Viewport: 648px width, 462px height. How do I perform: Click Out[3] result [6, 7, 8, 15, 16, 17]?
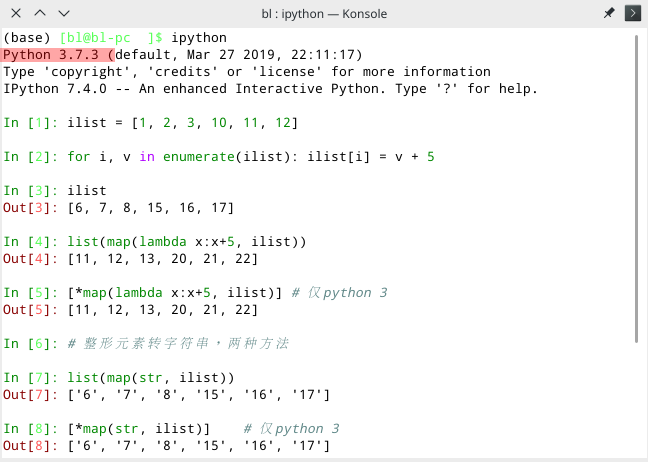click(x=151, y=207)
